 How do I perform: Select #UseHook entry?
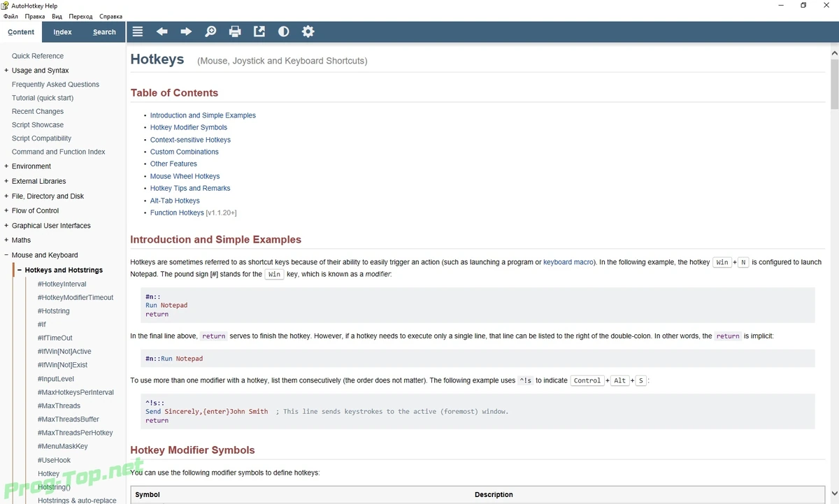coord(55,461)
